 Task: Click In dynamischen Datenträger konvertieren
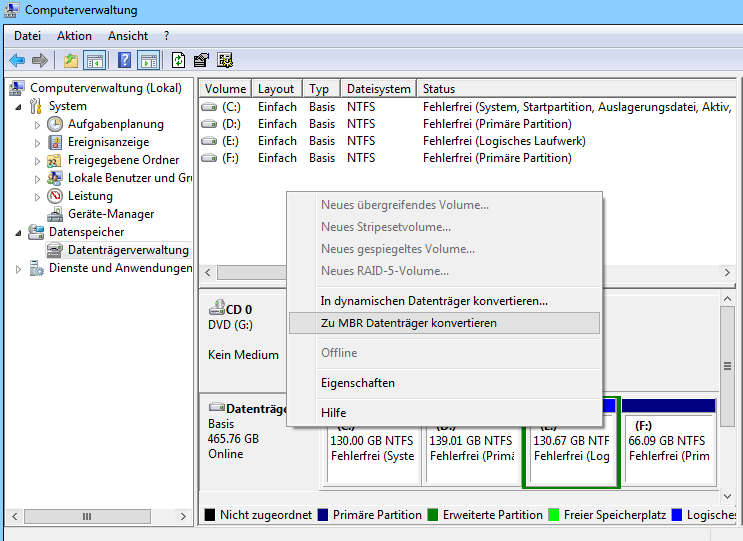(433, 300)
